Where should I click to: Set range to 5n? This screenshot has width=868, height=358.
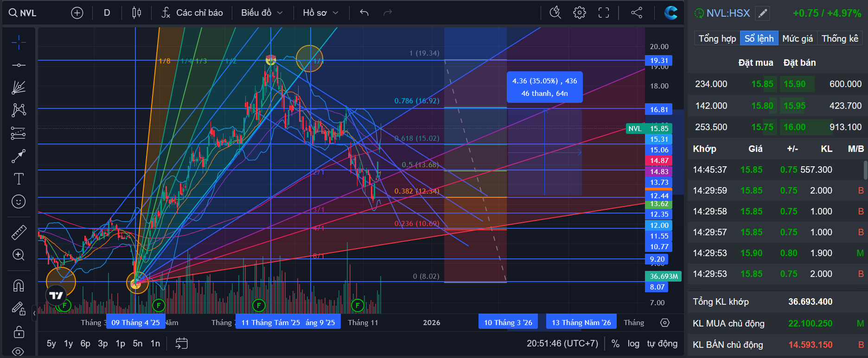click(x=138, y=344)
